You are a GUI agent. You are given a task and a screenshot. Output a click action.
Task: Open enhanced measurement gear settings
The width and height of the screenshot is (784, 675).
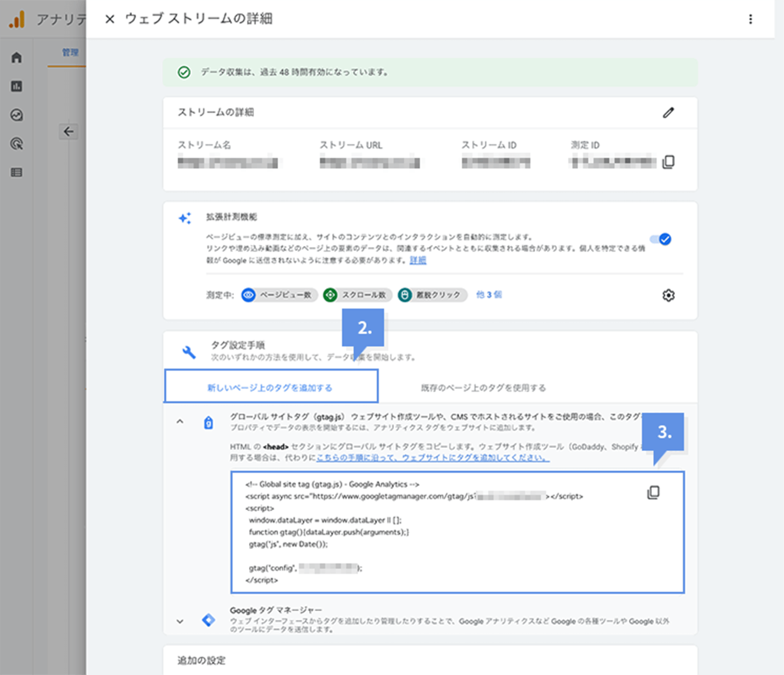(668, 295)
